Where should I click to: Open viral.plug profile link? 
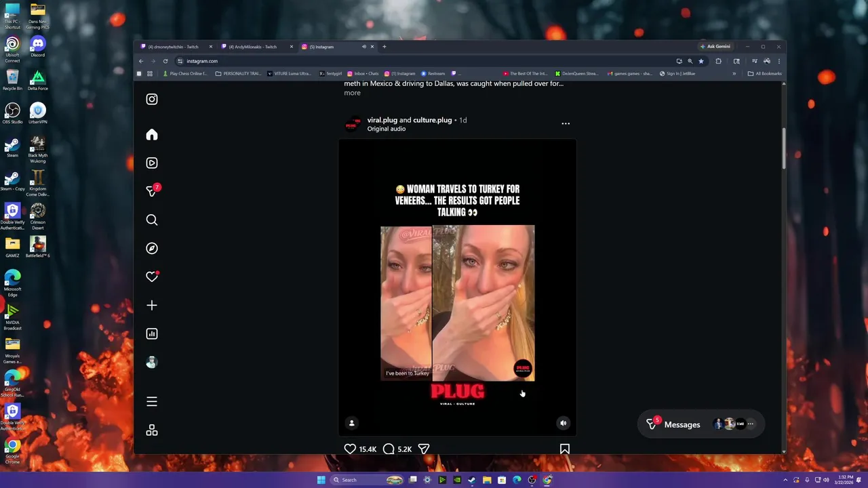pos(382,120)
